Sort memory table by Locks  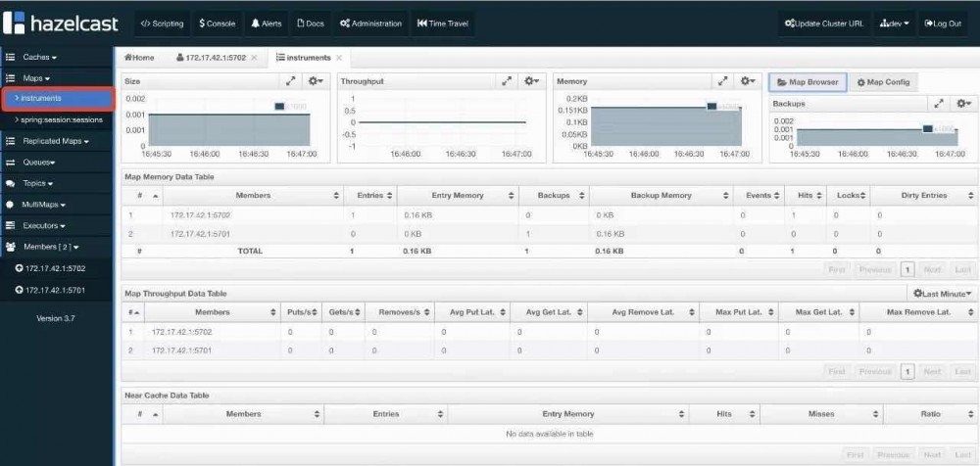848,196
